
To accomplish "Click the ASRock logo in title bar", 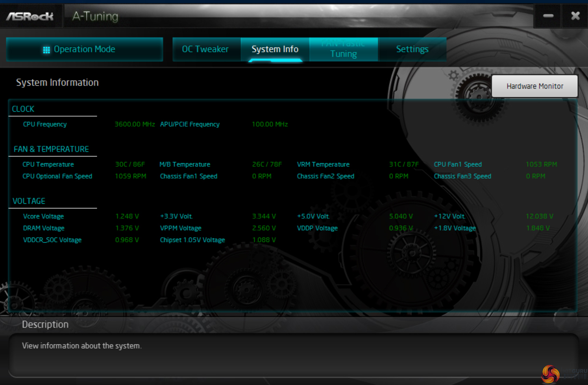I will 30,16.
